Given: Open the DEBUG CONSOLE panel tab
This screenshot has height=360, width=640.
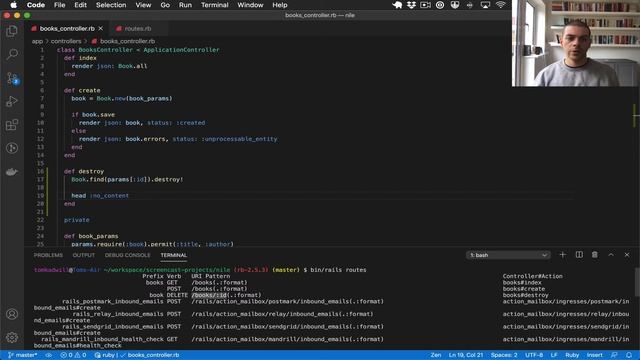Looking at the screenshot, I should pos(127,255).
